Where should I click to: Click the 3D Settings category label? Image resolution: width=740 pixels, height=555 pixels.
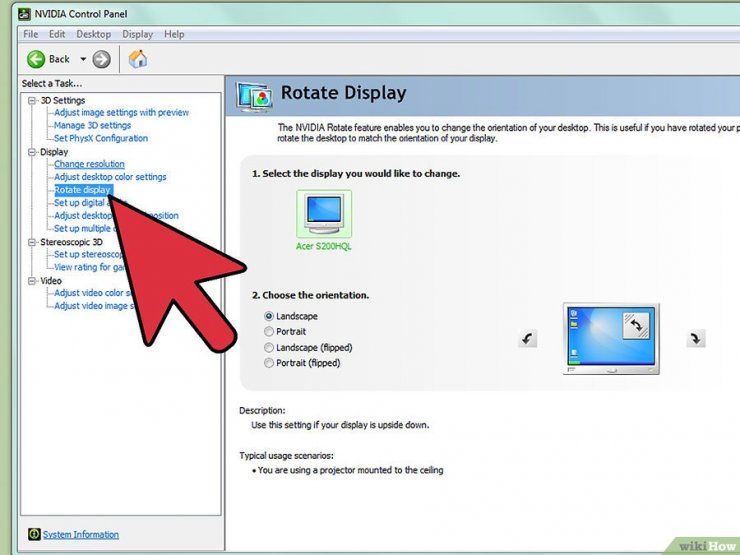point(63,100)
